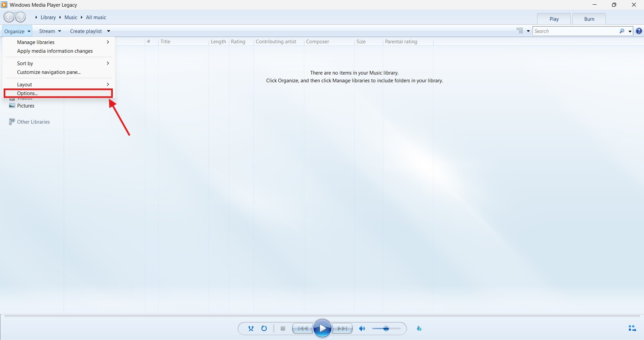
Task: Expand the View options dropdown arrow
Action: [x=528, y=31]
